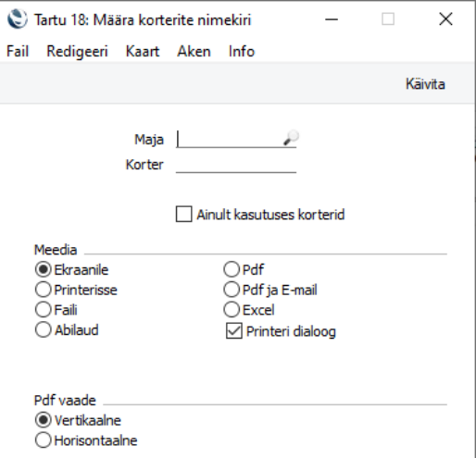
Task: Click the Käivita button
Action: (x=425, y=84)
